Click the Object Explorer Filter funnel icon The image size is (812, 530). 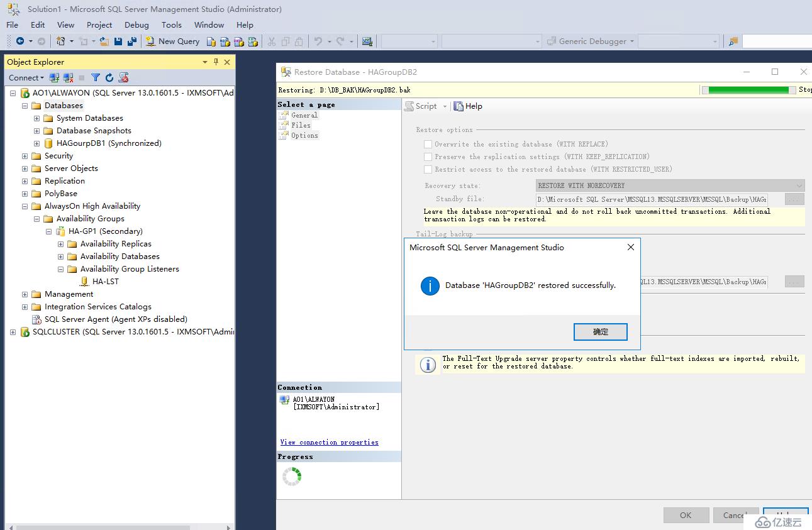click(96, 77)
